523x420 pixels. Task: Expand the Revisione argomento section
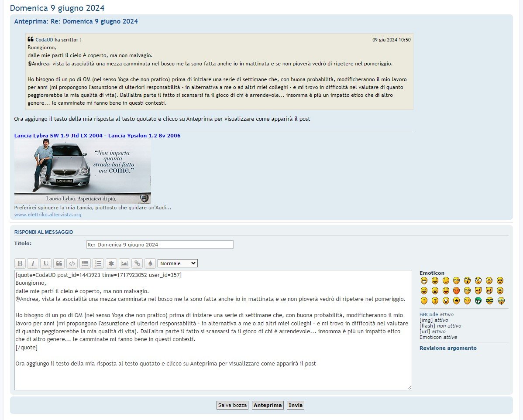click(448, 348)
